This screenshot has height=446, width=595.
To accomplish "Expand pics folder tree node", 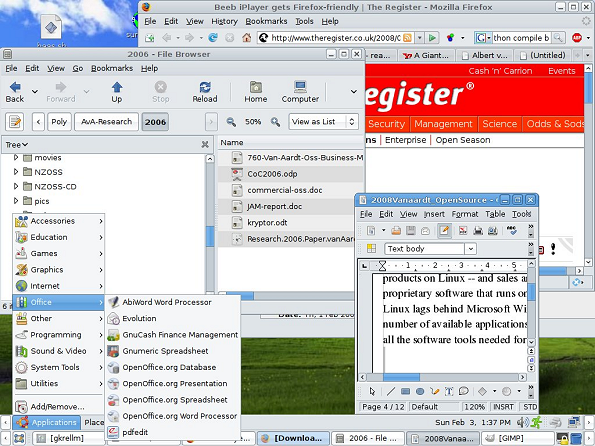I will [16, 201].
